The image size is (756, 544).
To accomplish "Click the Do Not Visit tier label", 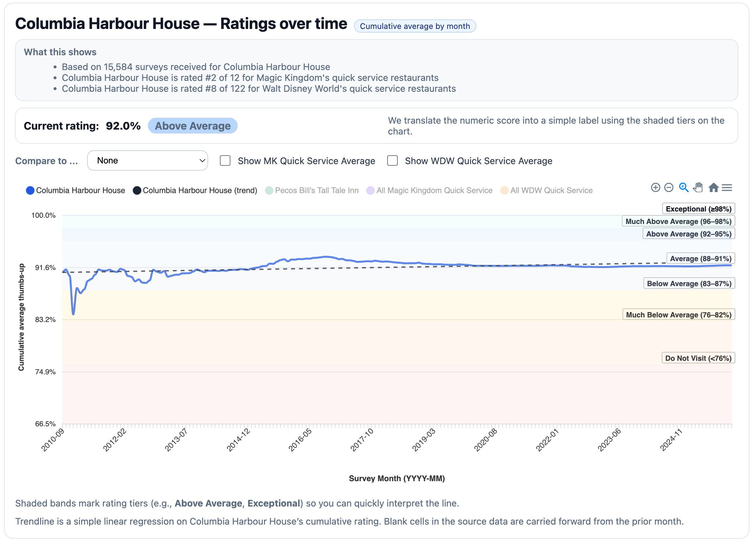I will [x=698, y=358].
